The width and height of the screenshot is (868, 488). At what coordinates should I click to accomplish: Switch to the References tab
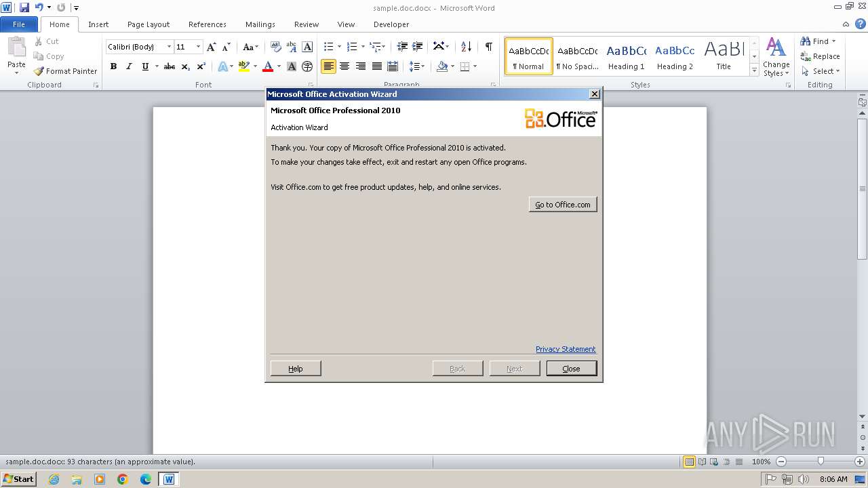coord(208,24)
